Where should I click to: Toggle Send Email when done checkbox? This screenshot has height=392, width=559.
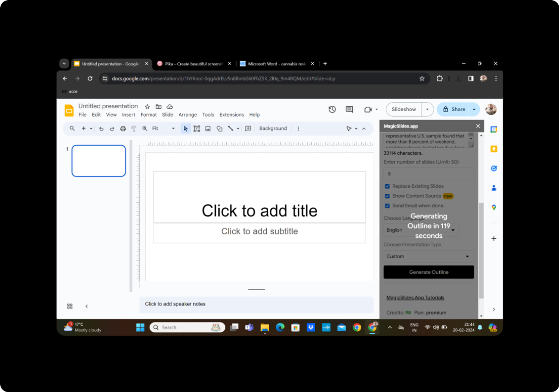[387, 206]
